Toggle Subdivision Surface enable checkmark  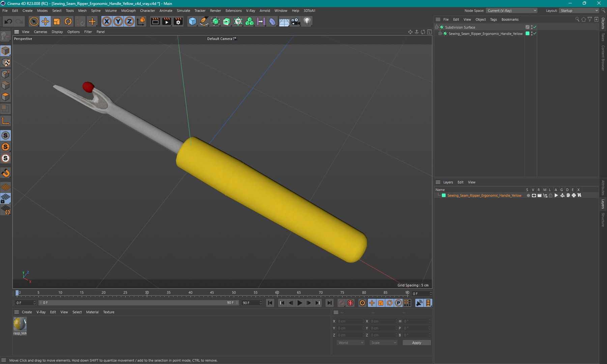(x=535, y=27)
